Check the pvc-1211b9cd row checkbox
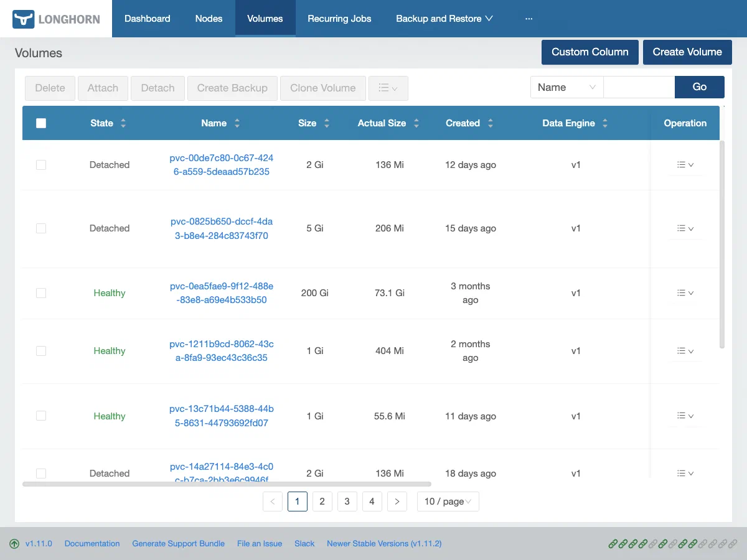 click(x=41, y=351)
